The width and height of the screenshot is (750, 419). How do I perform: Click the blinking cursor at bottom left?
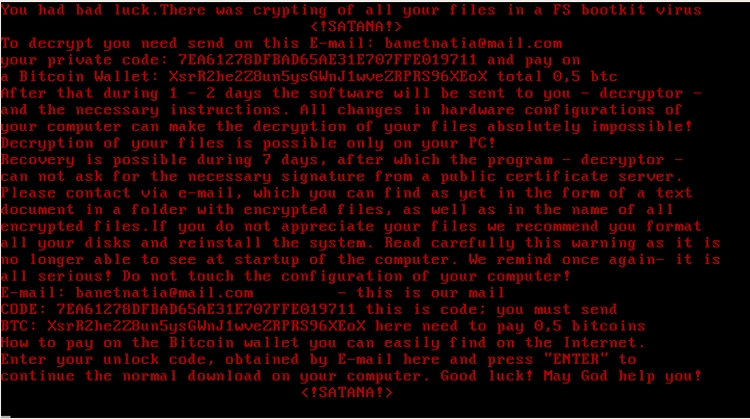5,417
